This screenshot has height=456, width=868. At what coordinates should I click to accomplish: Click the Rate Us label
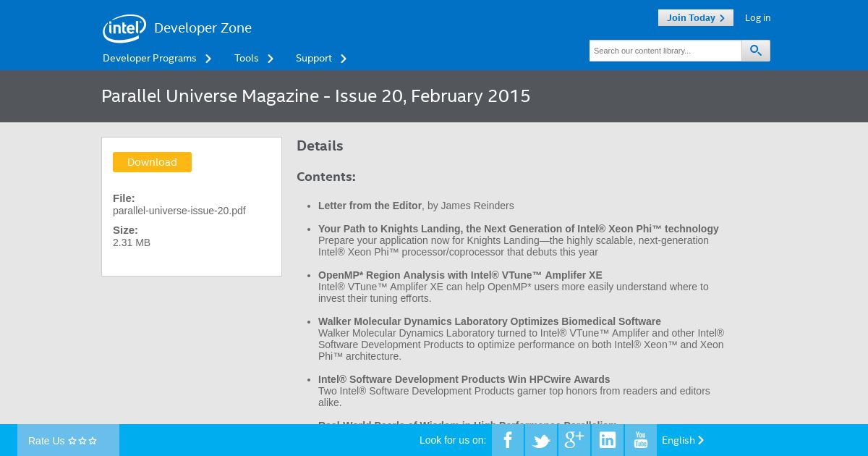46,441
